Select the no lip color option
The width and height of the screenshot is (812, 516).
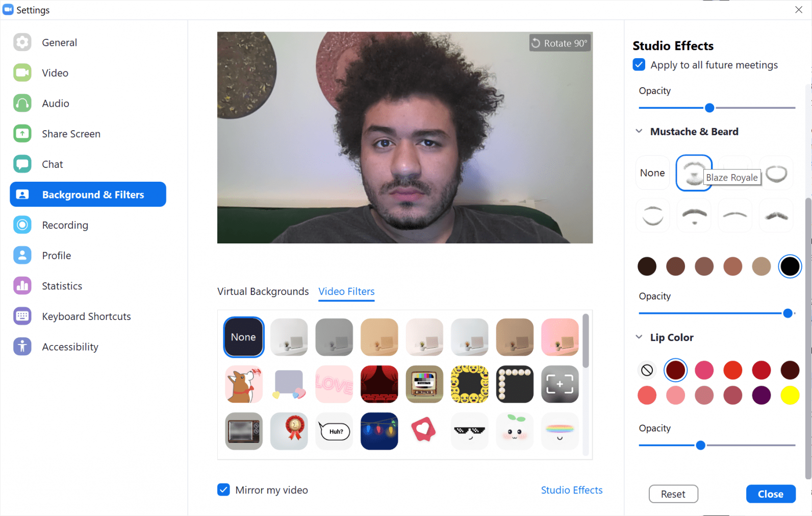pyautogui.click(x=647, y=370)
